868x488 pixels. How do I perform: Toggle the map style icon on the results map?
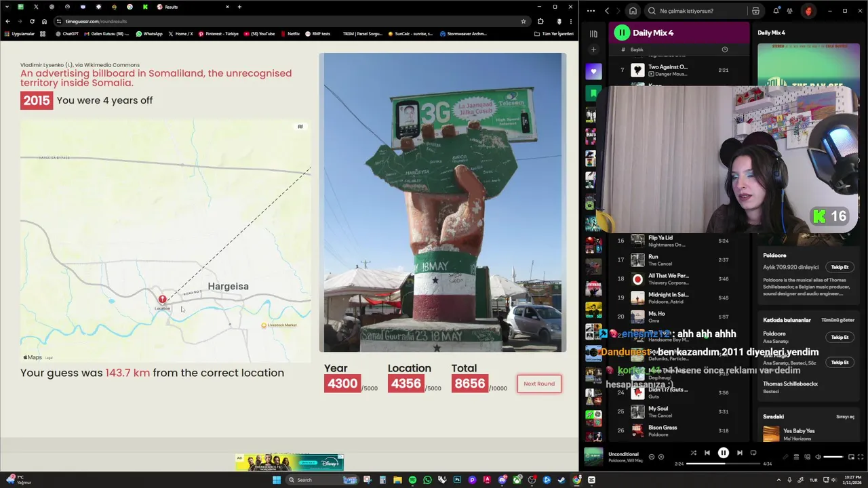coord(300,126)
